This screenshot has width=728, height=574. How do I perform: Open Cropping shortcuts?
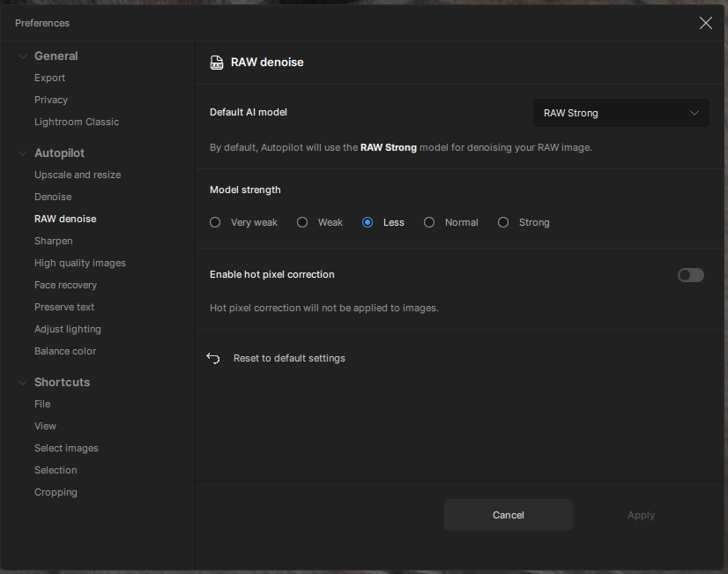56,492
